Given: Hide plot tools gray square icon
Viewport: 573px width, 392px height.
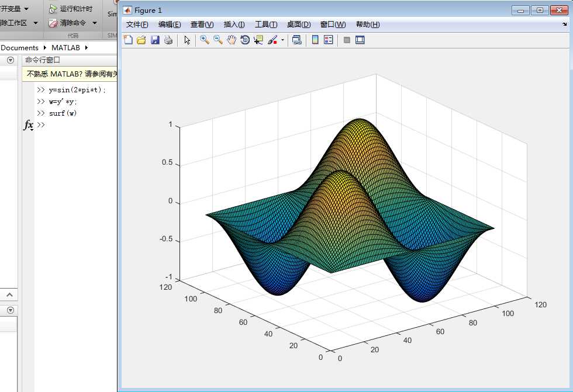Looking at the screenshot, I should [347, 40].
